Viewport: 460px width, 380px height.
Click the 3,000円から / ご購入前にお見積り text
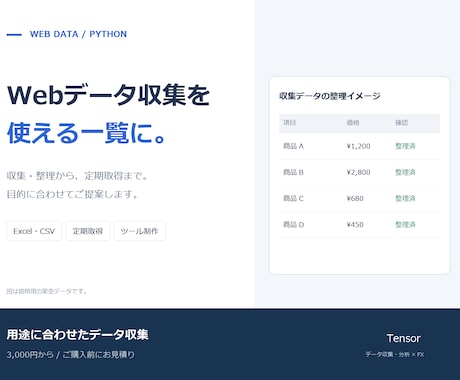pyautogui.click(x=71, y=355)
